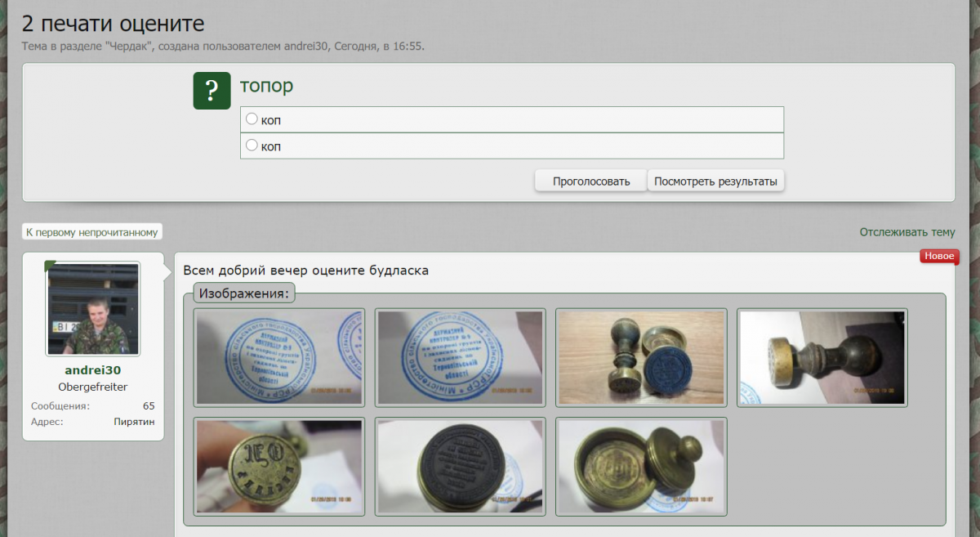The image size is (980, 537).
Task: Click the Сообщения count 65
Action: click(x=149, y=405)
